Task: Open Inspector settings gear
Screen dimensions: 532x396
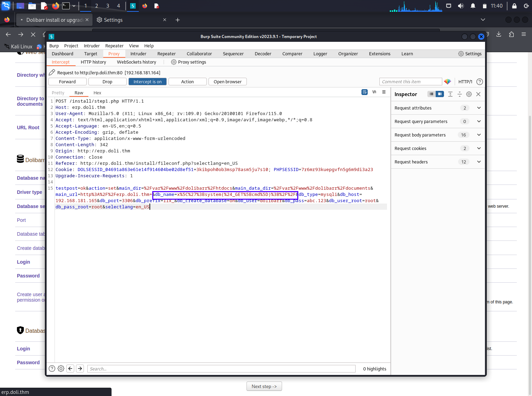Action: point(469,94)
